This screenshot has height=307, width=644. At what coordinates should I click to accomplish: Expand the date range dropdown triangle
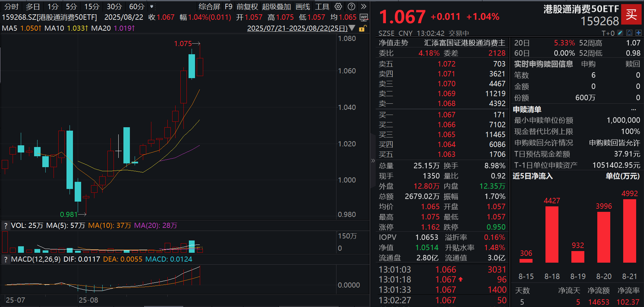click(x=352, y=28)
